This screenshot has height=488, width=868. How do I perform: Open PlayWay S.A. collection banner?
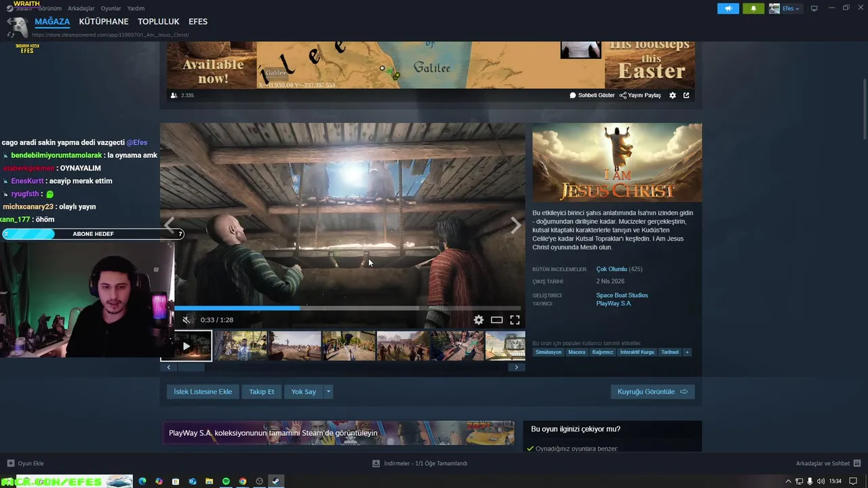338,433
